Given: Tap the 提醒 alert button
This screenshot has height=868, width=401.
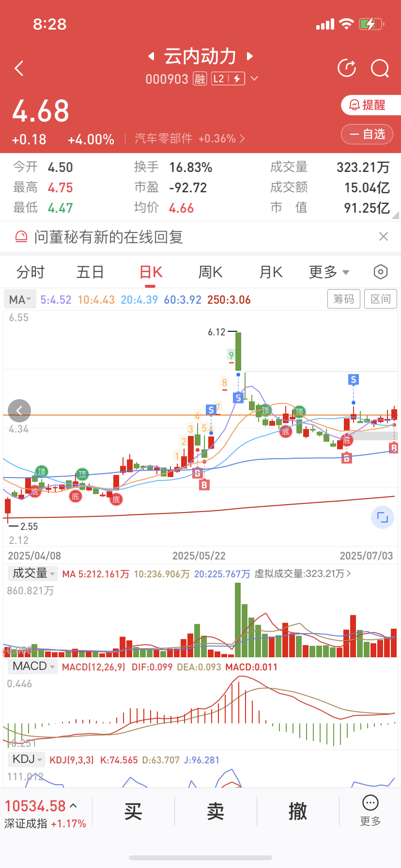Looking at the screenshot, I should (x=371, y=105).
